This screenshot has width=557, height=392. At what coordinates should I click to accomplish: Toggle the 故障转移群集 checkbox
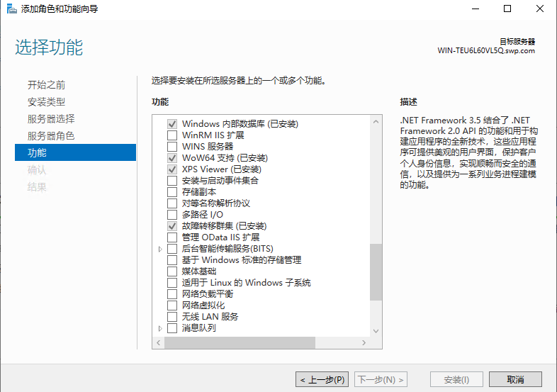[172, 226]
